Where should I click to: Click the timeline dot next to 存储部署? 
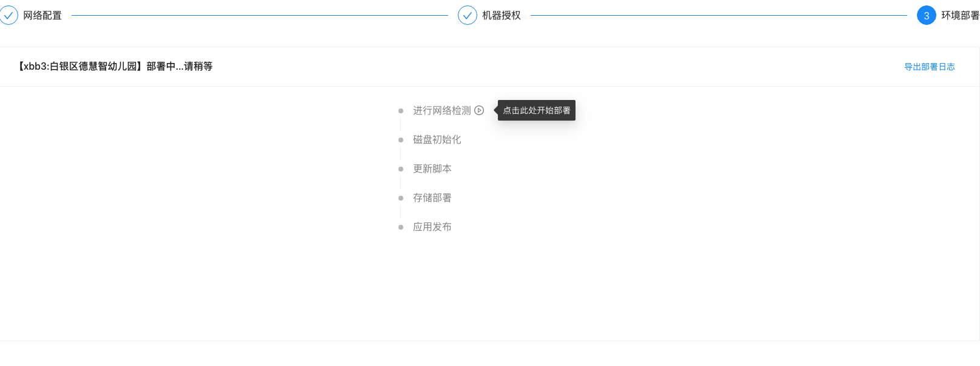[401, 198]
